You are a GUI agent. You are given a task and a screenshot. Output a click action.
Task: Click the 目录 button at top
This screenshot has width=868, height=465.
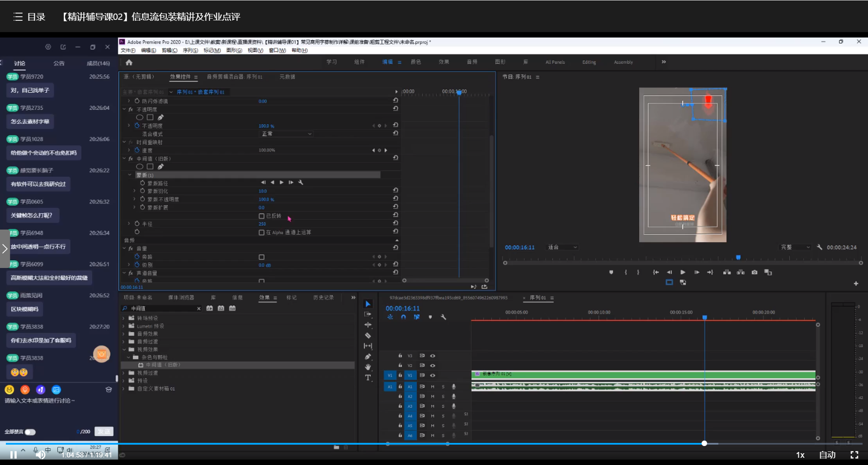[x=30, y=17]
